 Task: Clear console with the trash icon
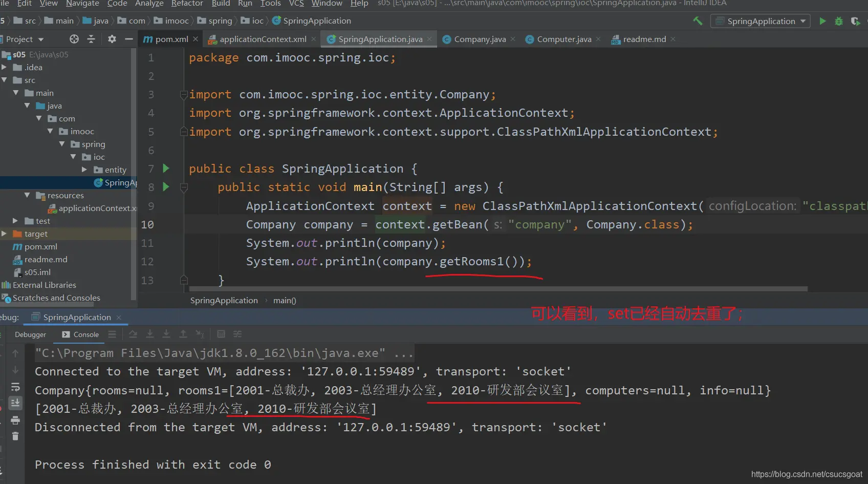(15, 436)
